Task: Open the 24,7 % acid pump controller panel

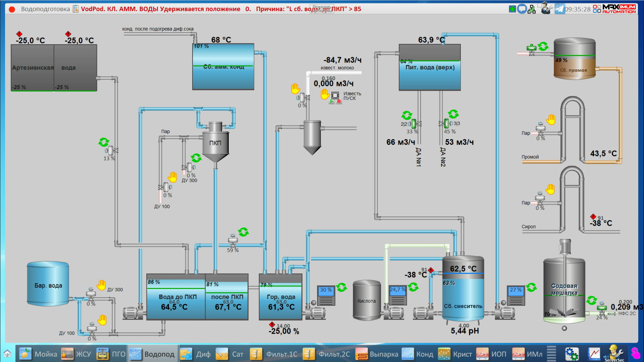Action: point(398,295)
